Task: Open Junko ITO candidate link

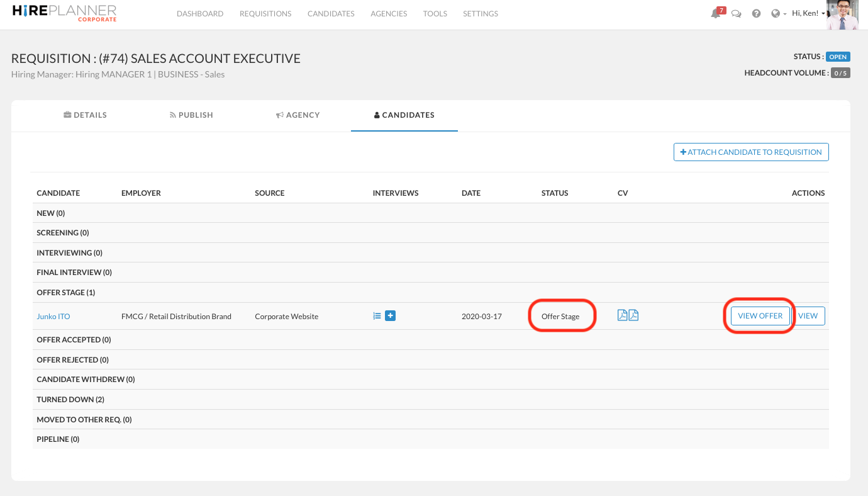Action: pos(53,317)
